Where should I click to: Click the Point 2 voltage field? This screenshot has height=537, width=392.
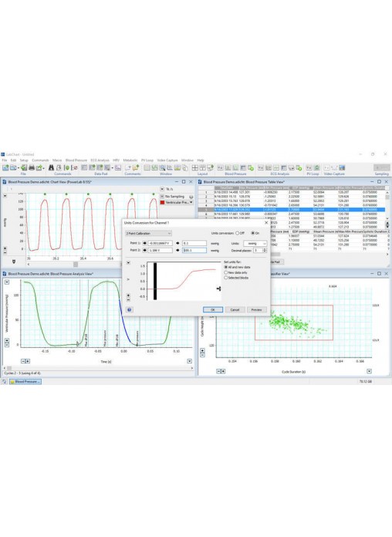click(x=160, y=250)
